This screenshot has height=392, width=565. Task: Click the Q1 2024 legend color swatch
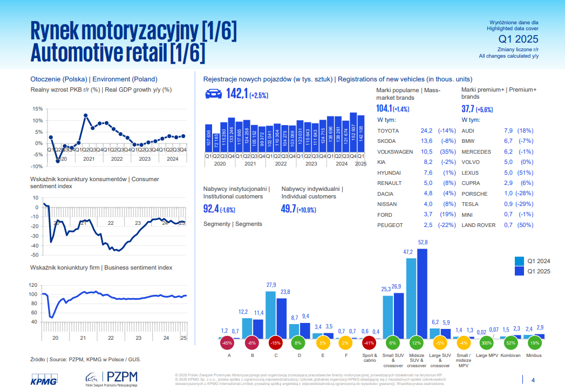click(519, 261)
